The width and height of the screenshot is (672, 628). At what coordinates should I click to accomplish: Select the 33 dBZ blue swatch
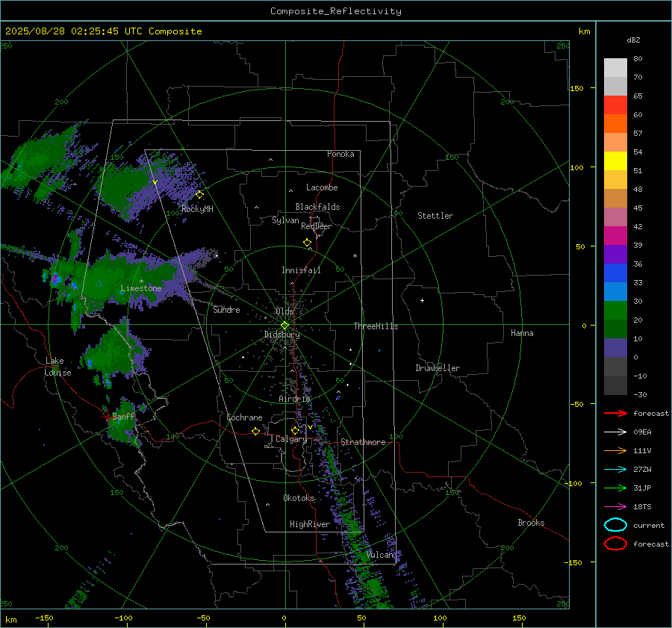615,273
